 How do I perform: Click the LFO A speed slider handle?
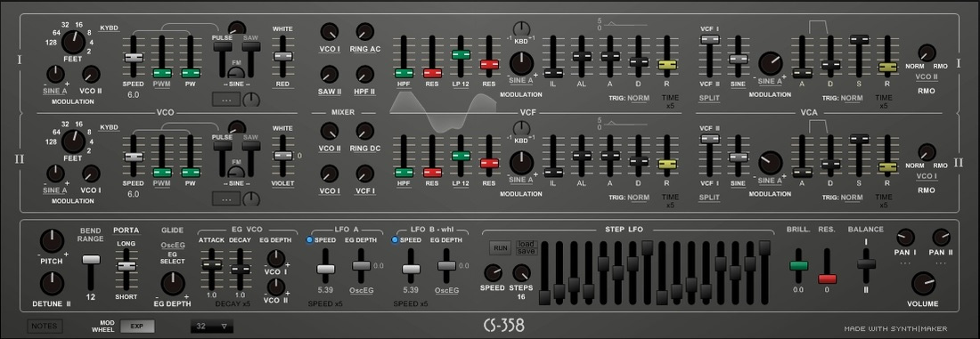tap(325, 269)
